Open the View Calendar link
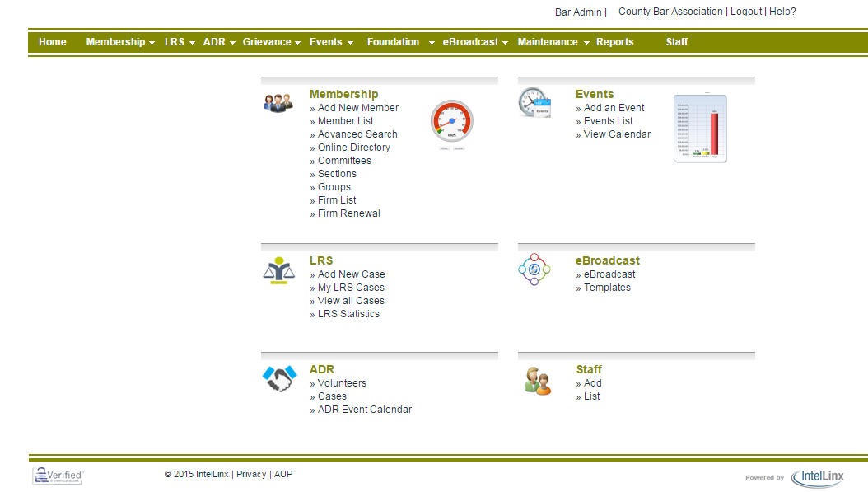868x492 pixels. (x=617, y=134)
